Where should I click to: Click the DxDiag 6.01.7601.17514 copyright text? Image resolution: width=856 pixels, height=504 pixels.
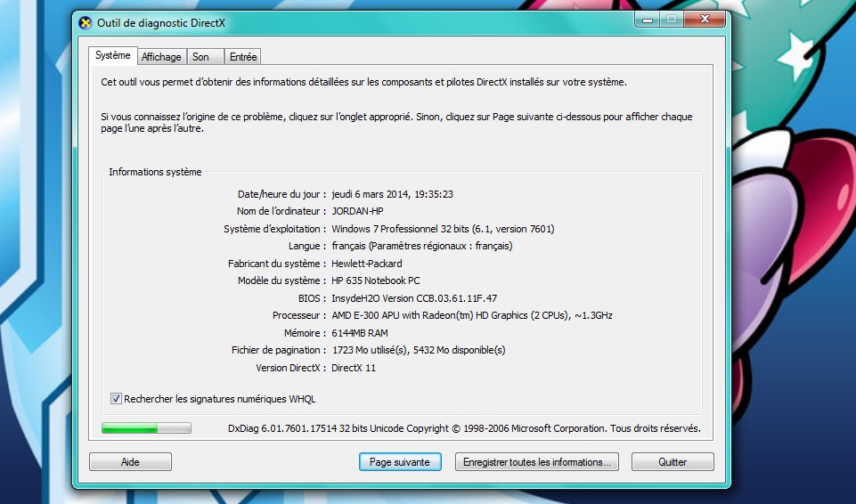click(x=464, y=428)
